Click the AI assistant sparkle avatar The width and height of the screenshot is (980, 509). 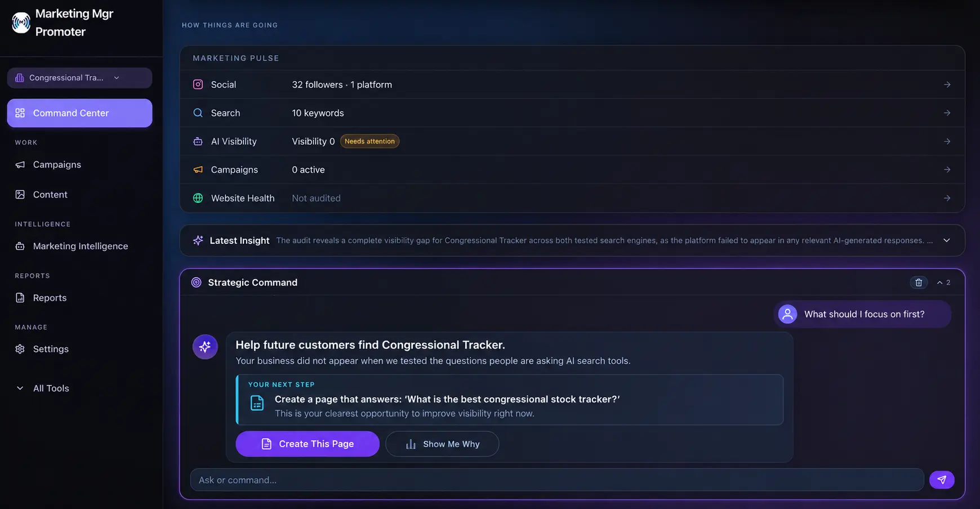click(x=205, y=347)
